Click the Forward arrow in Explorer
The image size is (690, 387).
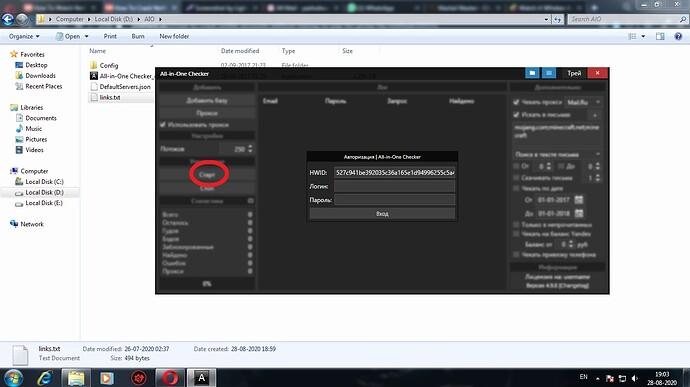tap(22, 19)
